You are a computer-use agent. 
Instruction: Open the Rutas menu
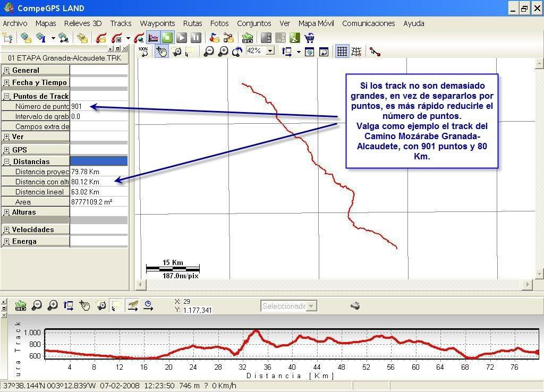pyautogui.click(x=192, y=23)
